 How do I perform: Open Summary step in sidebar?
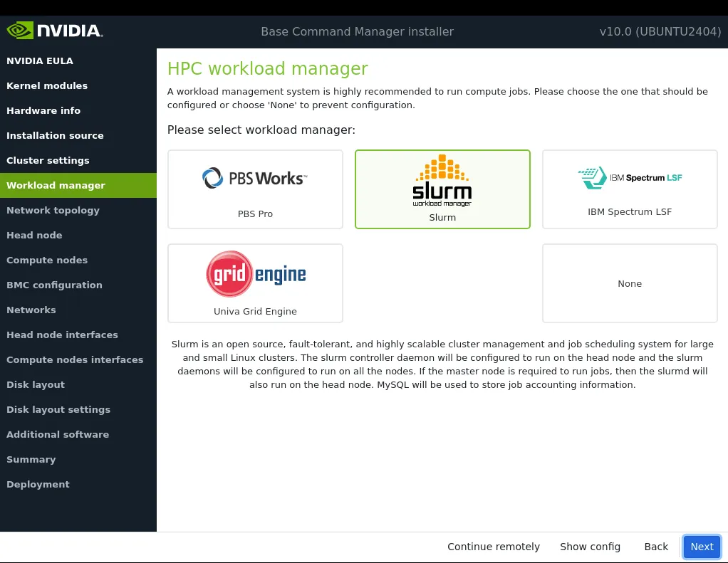(x=78, y=460)
